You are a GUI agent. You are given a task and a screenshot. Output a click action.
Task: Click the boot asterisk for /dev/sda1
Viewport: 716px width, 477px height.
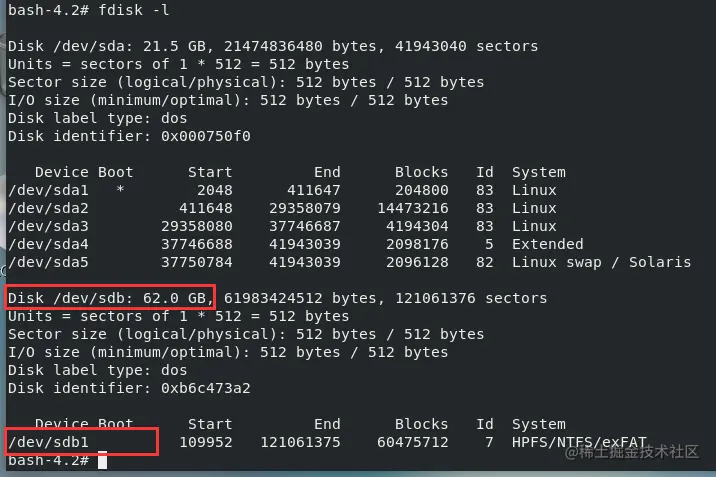tap(120, 190)
